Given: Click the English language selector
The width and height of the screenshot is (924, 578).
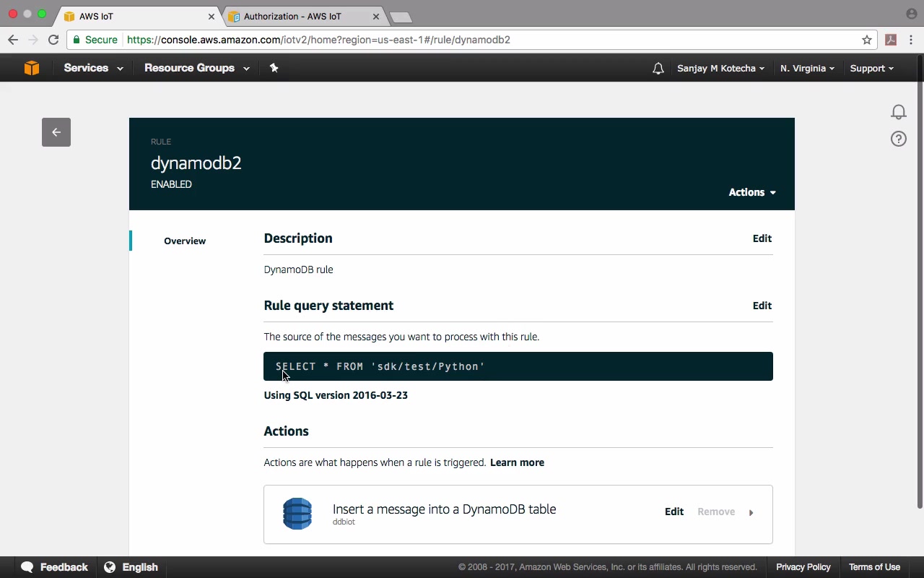Looking at the screenshot, I should [131, 567].
